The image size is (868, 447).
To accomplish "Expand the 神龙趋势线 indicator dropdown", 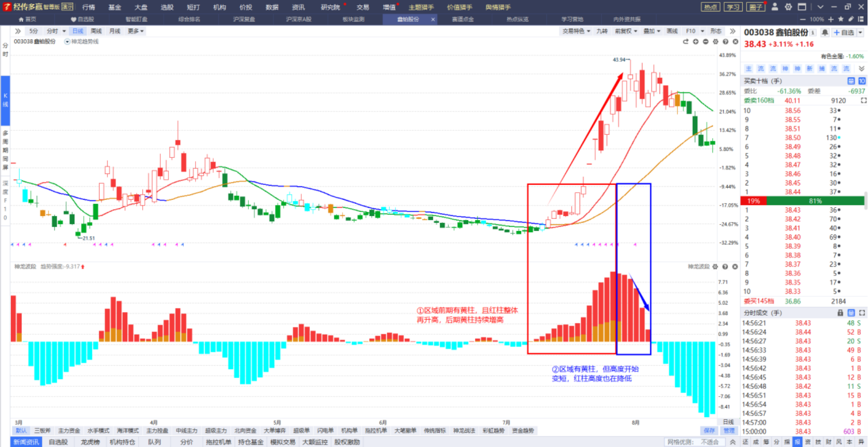I will [x=67, y=42].
